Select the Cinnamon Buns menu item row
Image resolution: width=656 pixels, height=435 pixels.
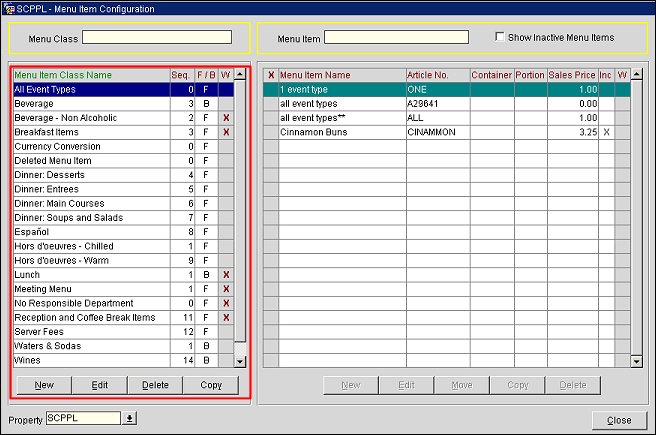pos(341,132)
